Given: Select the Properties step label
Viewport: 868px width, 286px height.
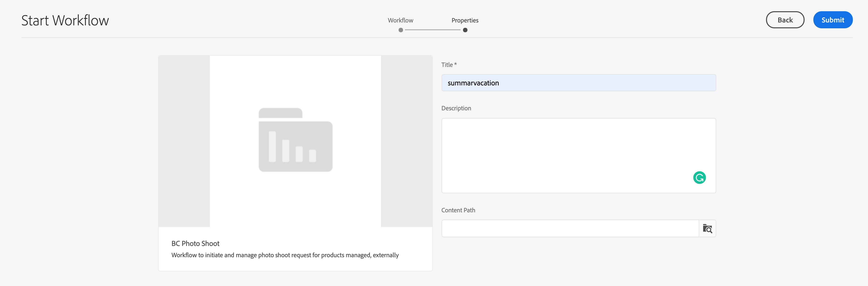Looking at the screenshot, I should coord(465,20).
